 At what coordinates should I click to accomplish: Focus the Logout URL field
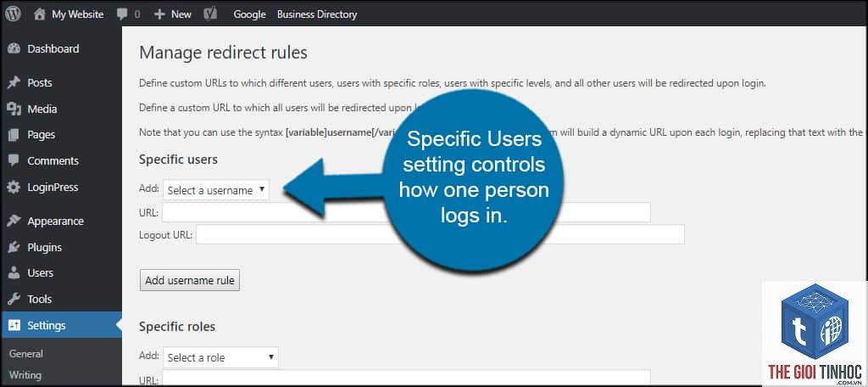[x=440, y=234]
